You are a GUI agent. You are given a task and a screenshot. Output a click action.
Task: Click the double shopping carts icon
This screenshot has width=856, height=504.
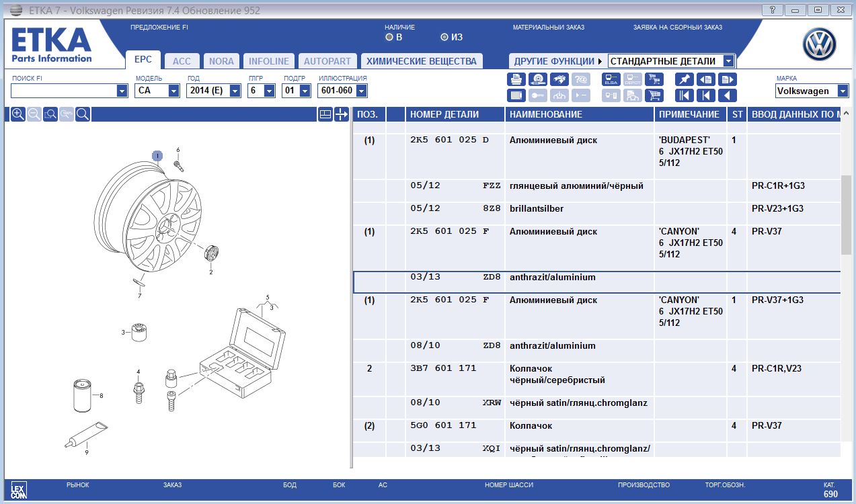point(654,79)
